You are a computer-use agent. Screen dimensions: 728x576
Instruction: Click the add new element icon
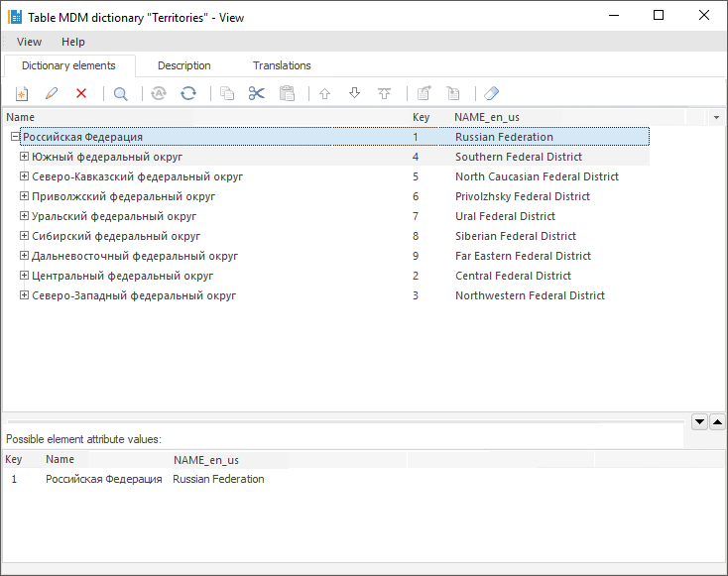[22, 94]
